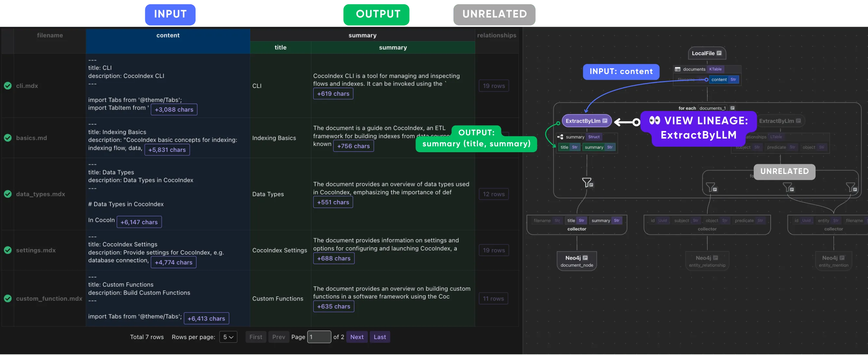Click the struct icon beside summary Struct

[560, 137]
